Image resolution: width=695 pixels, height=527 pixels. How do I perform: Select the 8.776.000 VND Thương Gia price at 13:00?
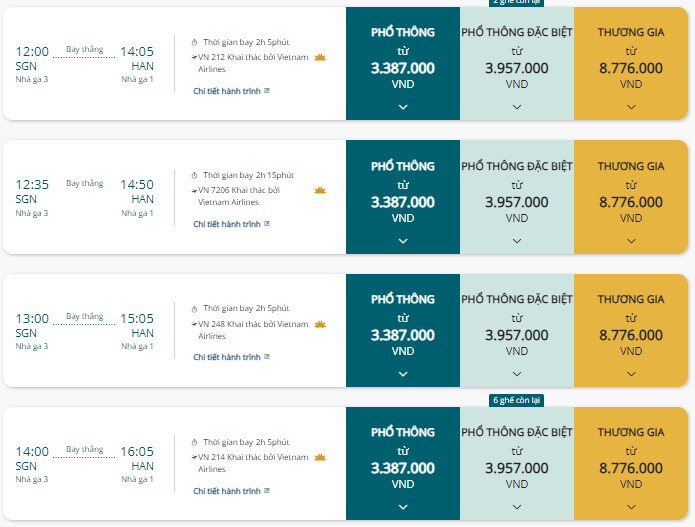point(631,335)
